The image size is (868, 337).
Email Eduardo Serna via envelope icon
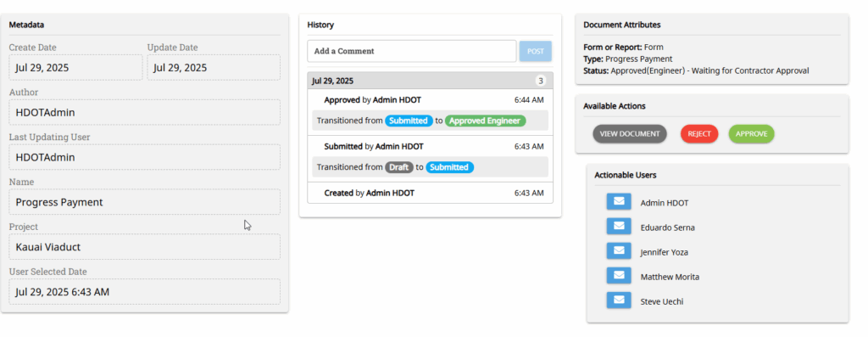pos(619,226)
